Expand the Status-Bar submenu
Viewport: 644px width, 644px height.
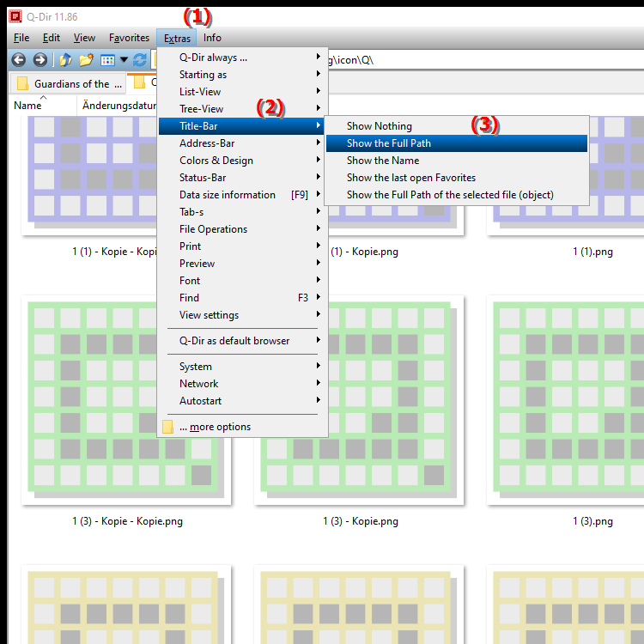pyautogui.click(x=242, y=178)
